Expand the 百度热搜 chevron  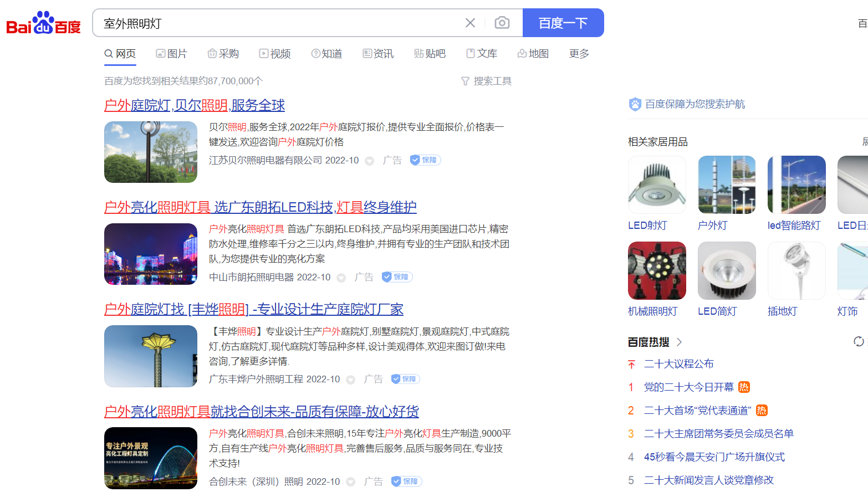point(679,342)
